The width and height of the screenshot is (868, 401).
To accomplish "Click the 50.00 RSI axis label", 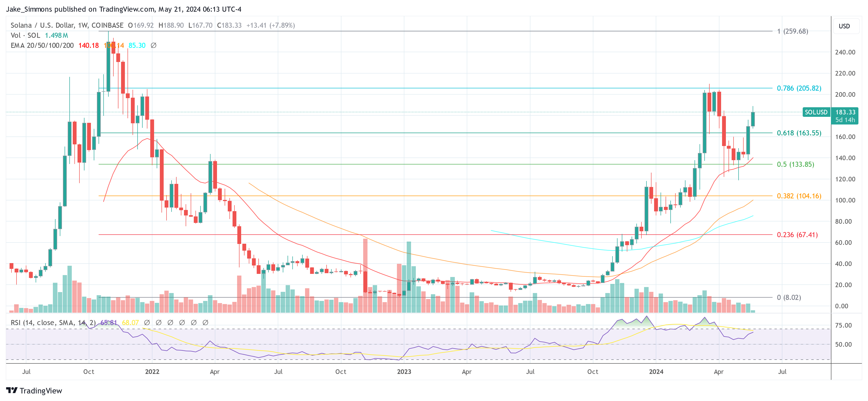I will pos(843,344).
